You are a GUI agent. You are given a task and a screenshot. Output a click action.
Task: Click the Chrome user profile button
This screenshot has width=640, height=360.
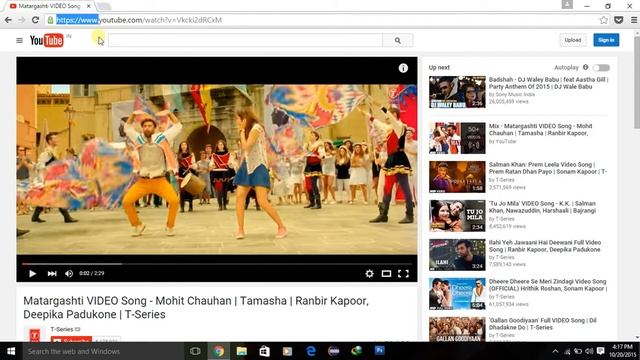(x=567, y=4)
